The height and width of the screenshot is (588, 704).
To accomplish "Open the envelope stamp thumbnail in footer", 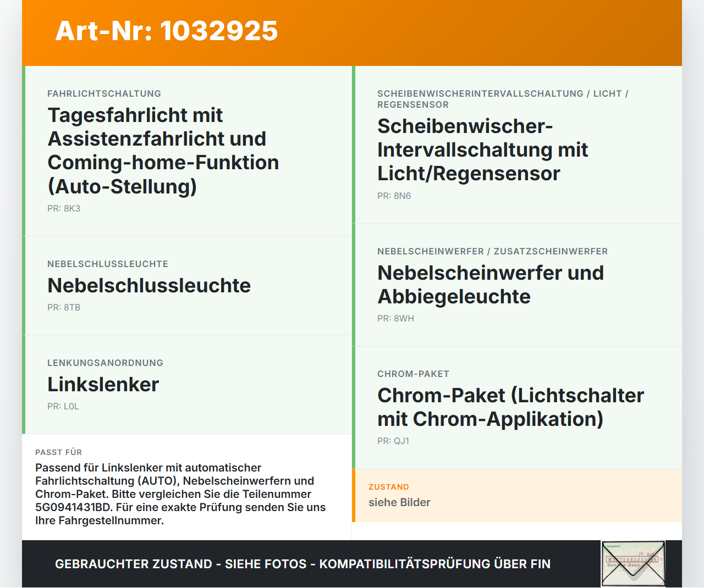I will [x=633, y=564].
